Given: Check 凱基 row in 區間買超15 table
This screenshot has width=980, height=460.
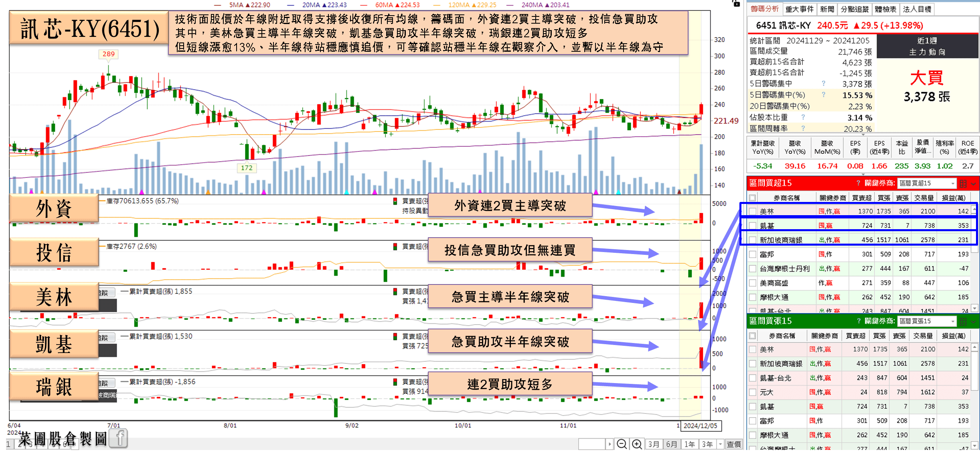Looking at the screenshot, I should [x=753, y=226].
